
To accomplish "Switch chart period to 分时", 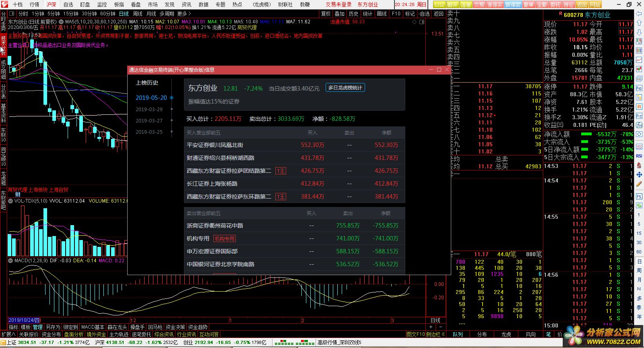I will point(23,14).
